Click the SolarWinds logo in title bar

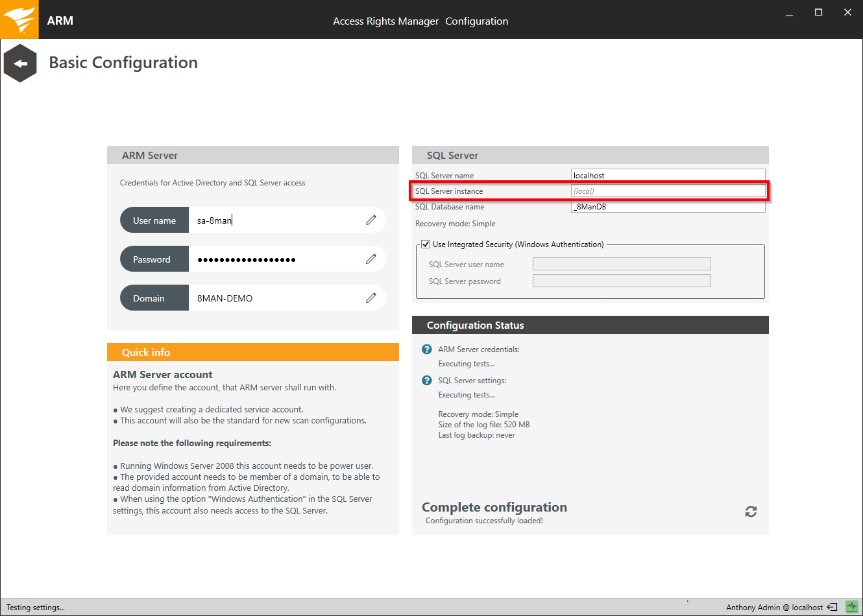19,19
